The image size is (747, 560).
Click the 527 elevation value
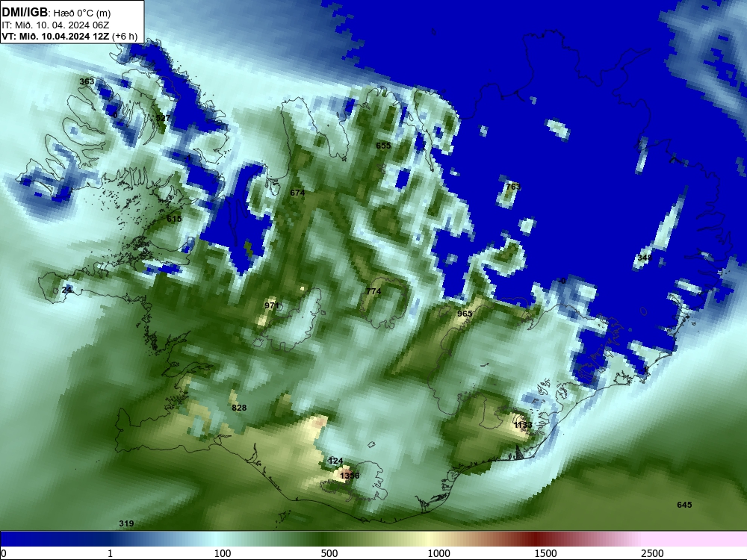click(163, 118)
